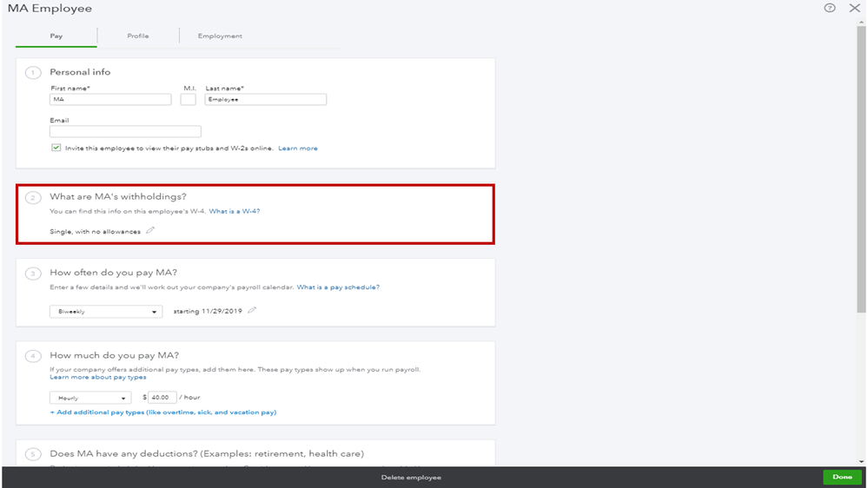Open the What is a W-4? link

(x=235, y=211)
